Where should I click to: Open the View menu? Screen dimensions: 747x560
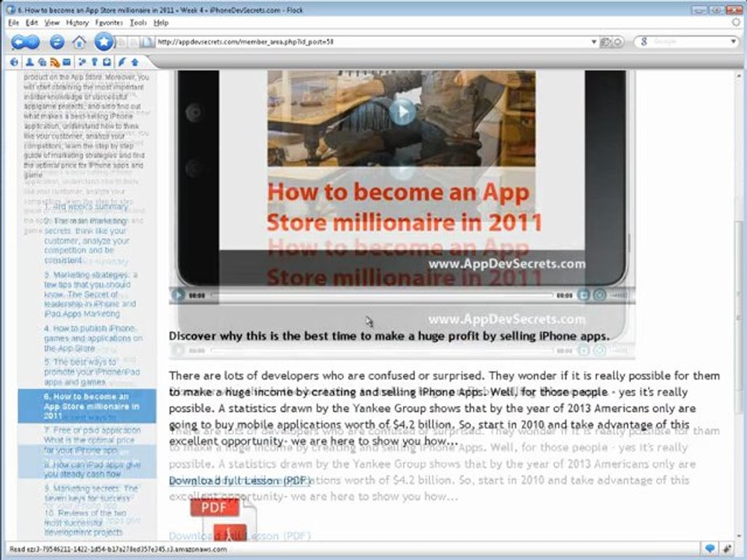coord(52,23)
